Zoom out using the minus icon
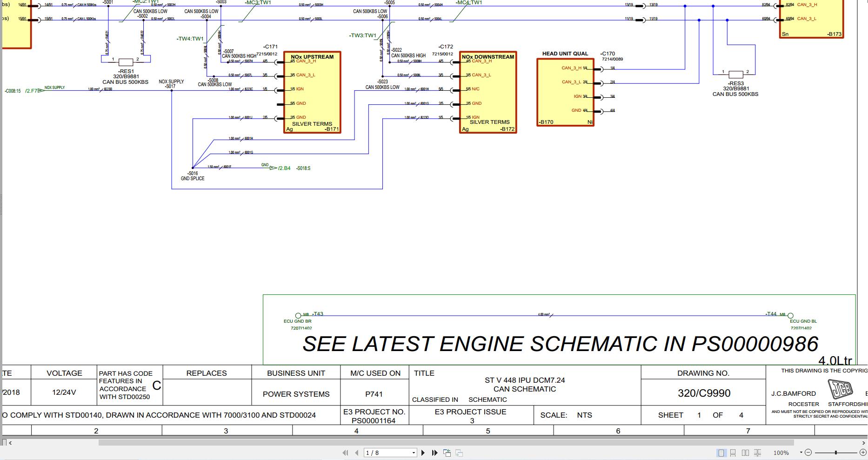The image size is (868, 460). (x=808, y=452)
